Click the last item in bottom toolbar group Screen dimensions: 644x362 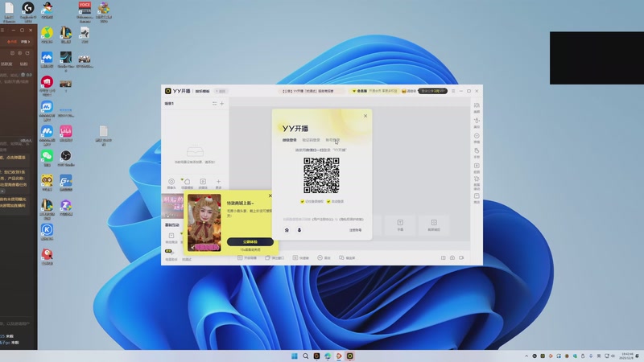coord(347,257)
